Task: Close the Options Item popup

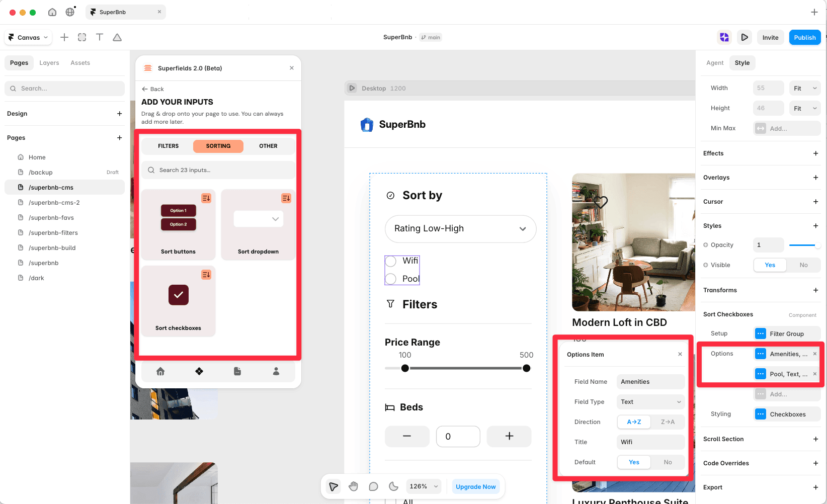Action: click(680, 354)
